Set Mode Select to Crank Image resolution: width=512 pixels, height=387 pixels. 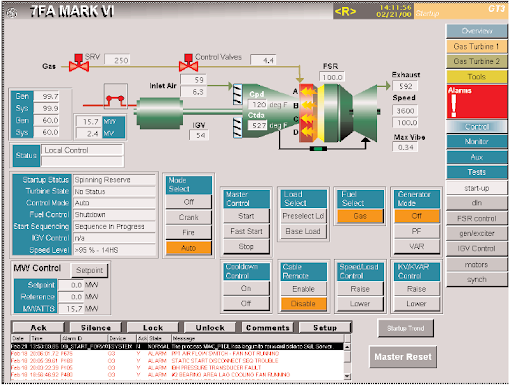(188, 217)
